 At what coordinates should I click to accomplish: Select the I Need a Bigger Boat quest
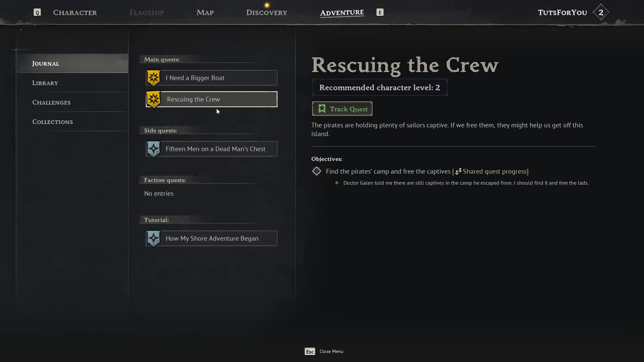[x=212, y=78]
